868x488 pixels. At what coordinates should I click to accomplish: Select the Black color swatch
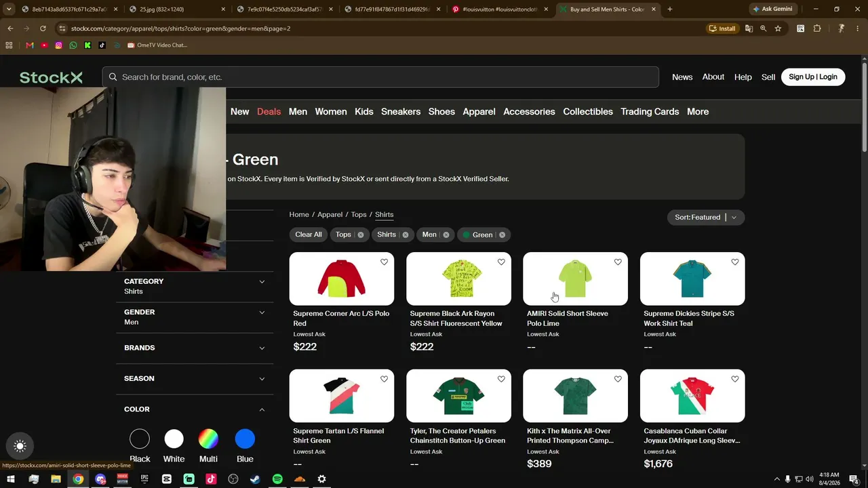(x=140, y=439)
